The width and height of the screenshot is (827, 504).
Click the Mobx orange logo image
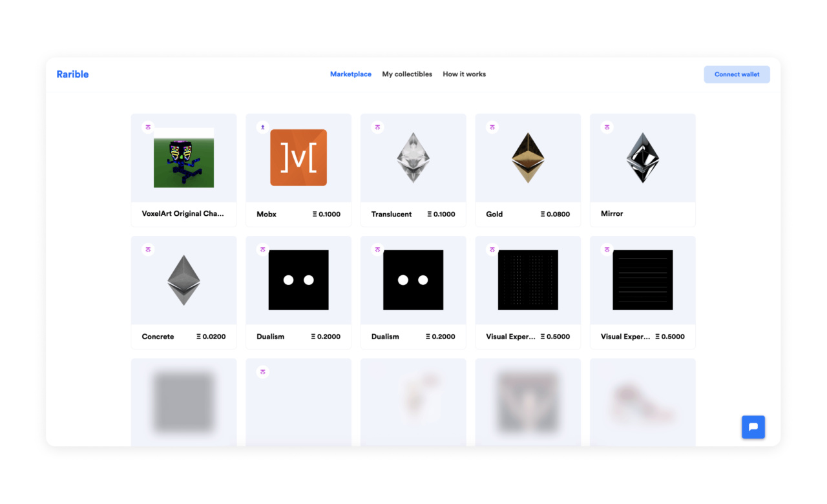click(298, 158)
